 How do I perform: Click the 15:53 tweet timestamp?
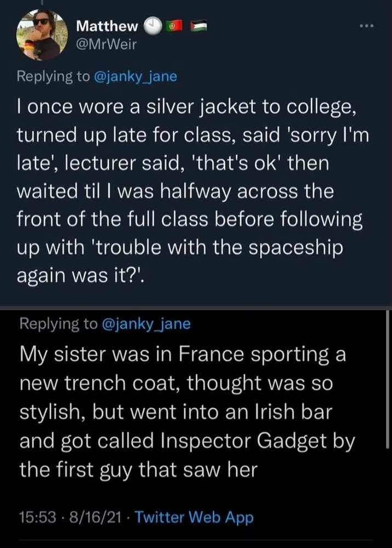tap(34, 517)
